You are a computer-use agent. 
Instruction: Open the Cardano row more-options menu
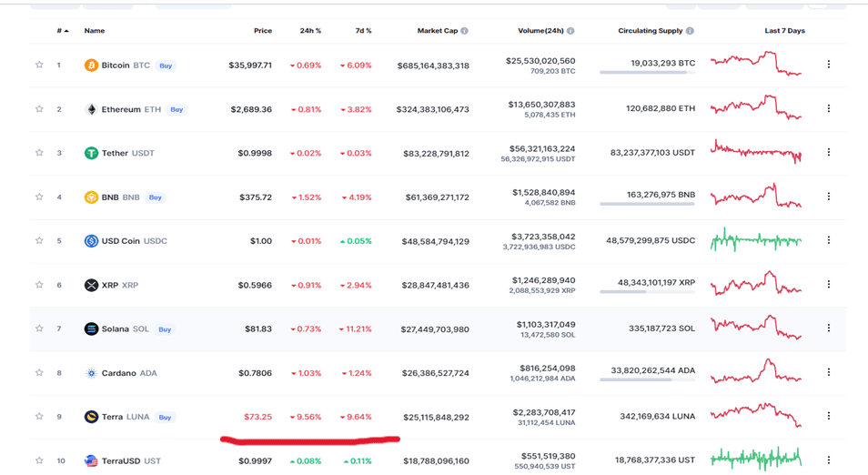point(829,372)
